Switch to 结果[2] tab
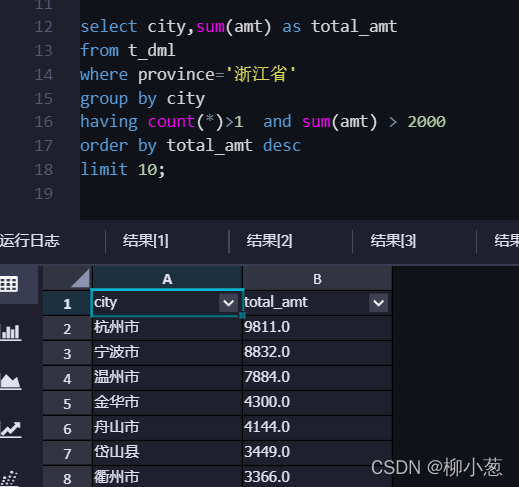The height and width of the screenshot is (487, 519). coord(269,241)
